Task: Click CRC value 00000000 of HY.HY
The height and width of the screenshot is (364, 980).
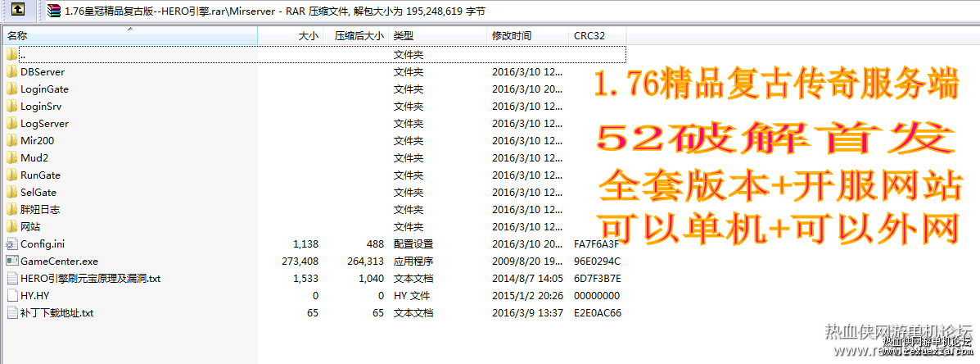Action: [x=597, y=295]
